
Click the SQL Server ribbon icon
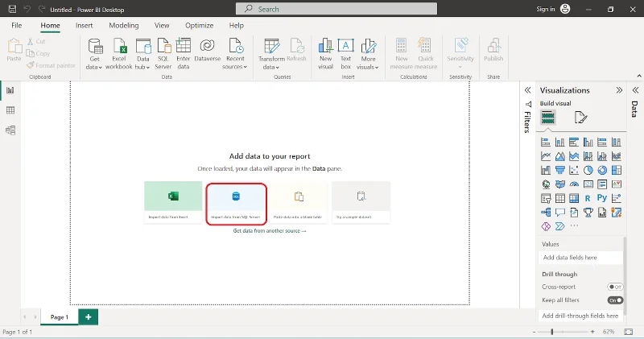(x=163, y=54)
